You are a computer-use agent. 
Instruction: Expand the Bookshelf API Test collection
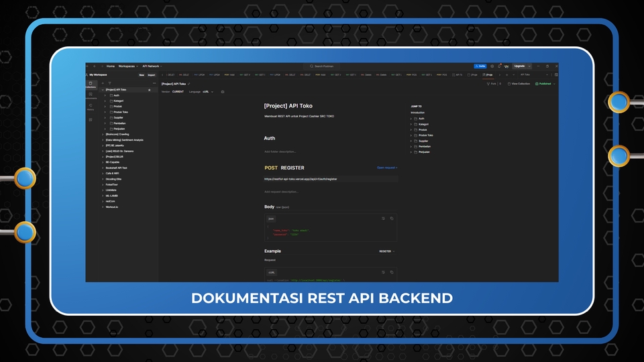[103, 168]
